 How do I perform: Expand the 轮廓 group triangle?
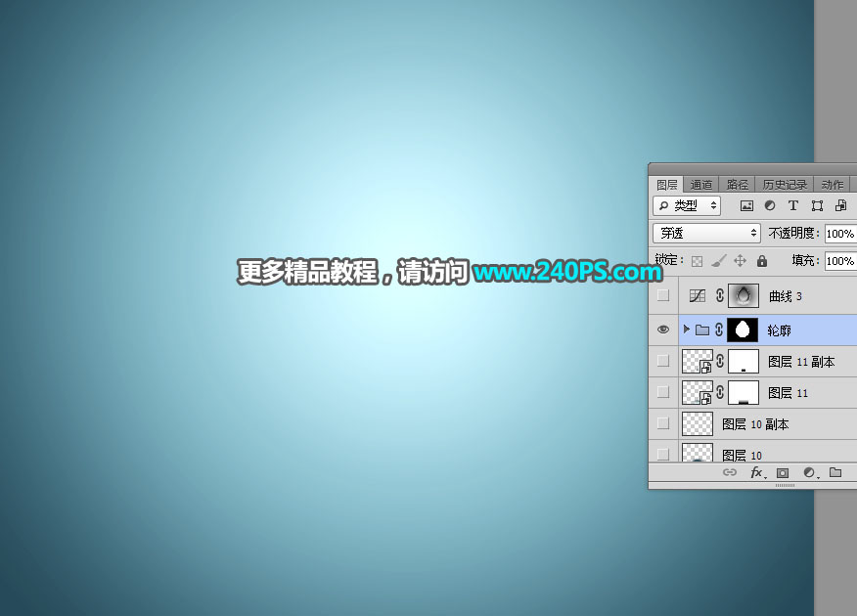[x=687, y=329]
